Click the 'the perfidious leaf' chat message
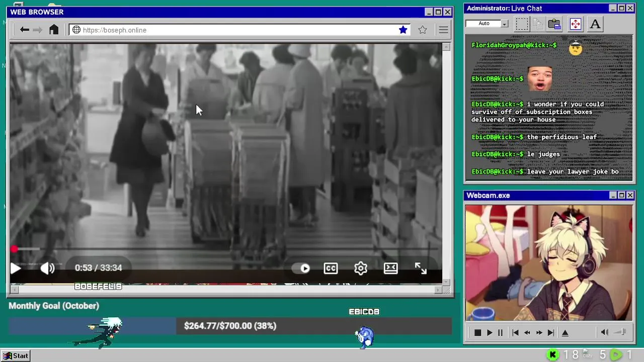This screenshot has height=362, width=644. [561, 137]
